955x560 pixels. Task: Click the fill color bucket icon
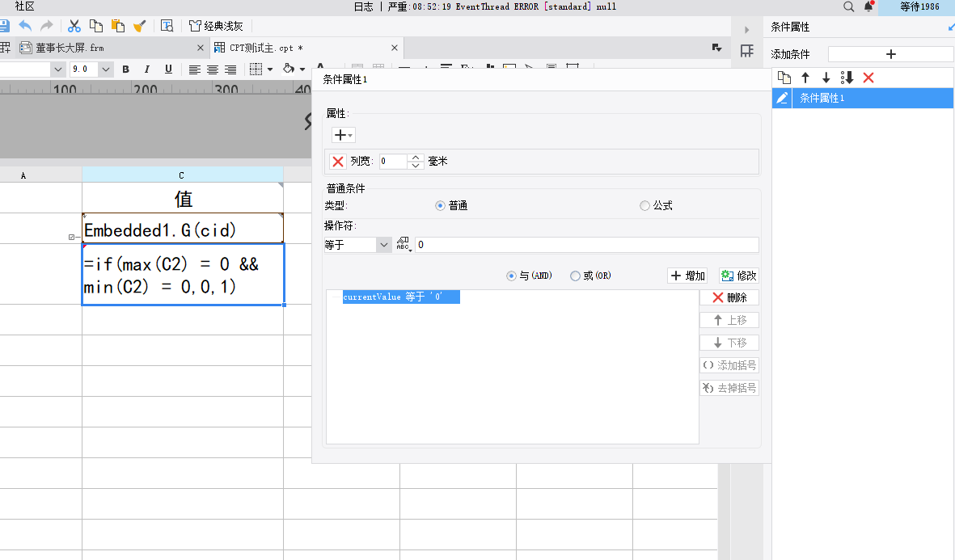pos(288,69)
